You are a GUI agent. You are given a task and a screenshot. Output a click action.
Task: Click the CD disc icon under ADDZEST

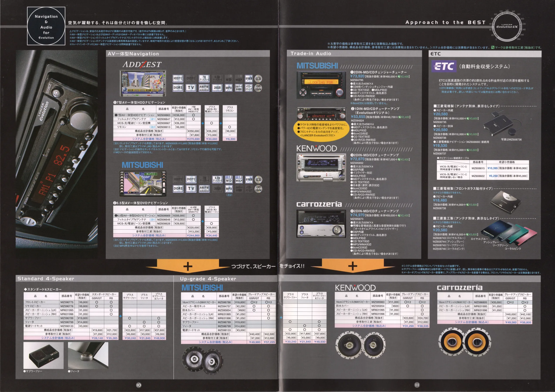pos(258,79)
